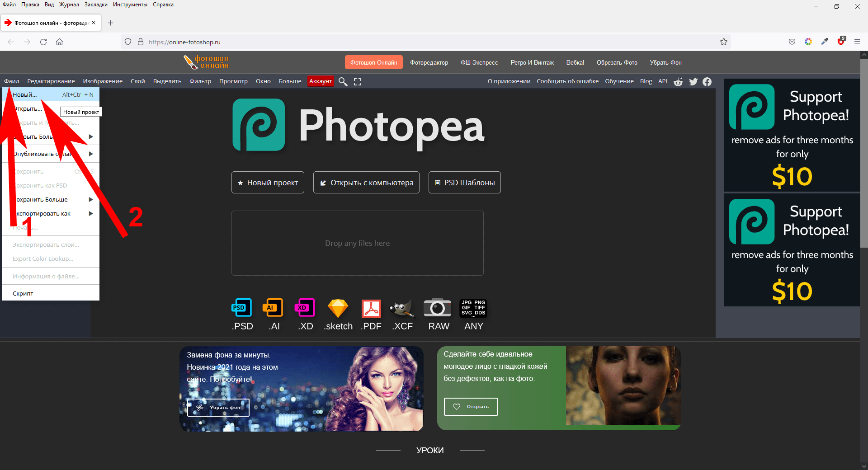Open a new browser tab
The height and width of the screenshot is (470, 868).
click(x=110, y=23)
